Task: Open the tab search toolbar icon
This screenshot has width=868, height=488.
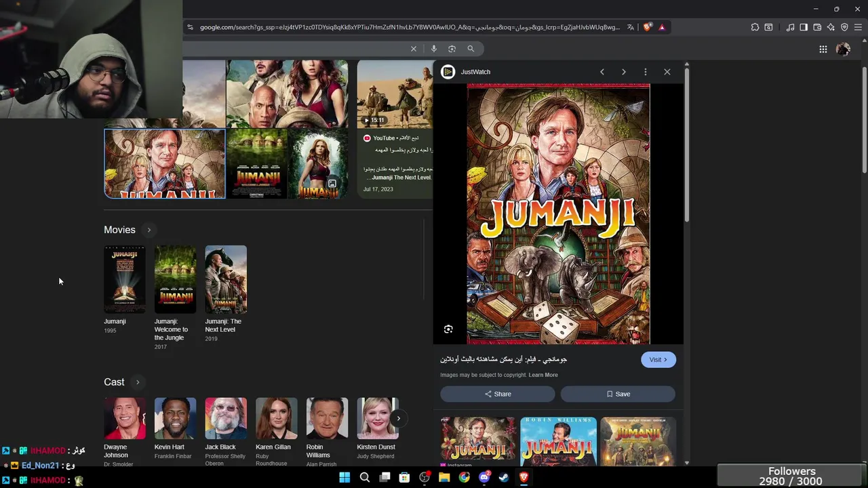Action: coord(768,27)
